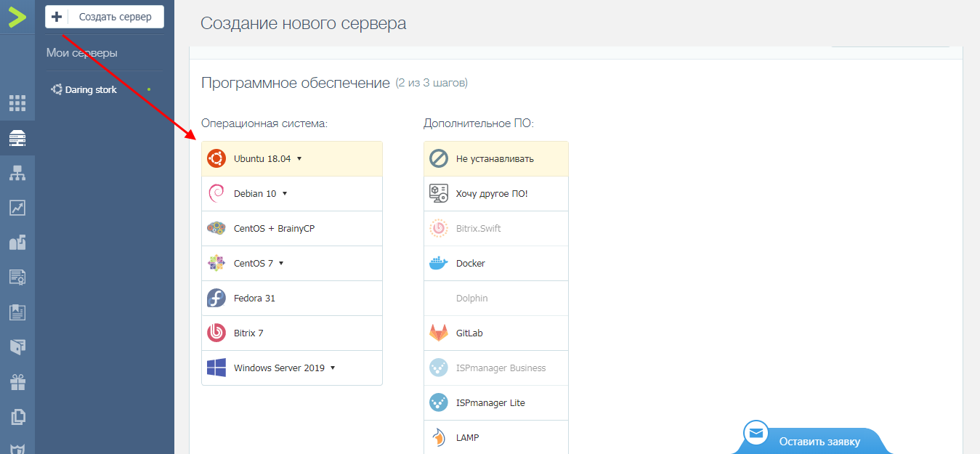This screenshot has width=980, height=454.
Task: Open the Daring stork server
Action: coord(91,90)
